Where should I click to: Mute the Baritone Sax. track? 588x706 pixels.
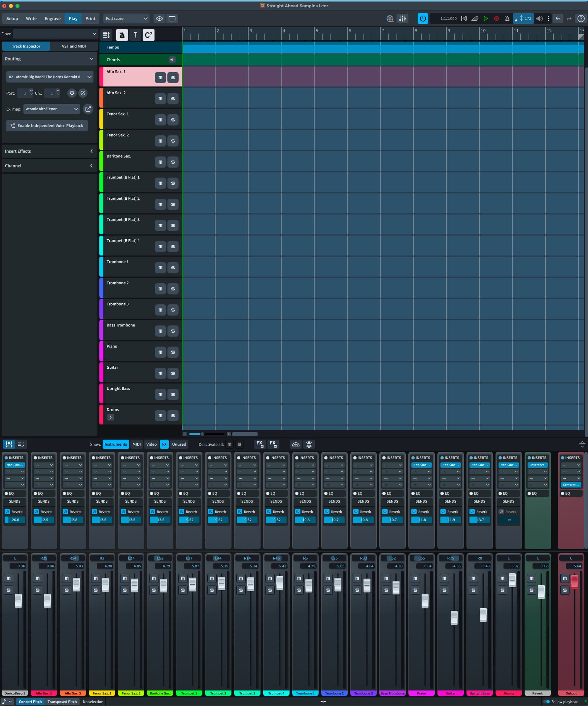160,162
